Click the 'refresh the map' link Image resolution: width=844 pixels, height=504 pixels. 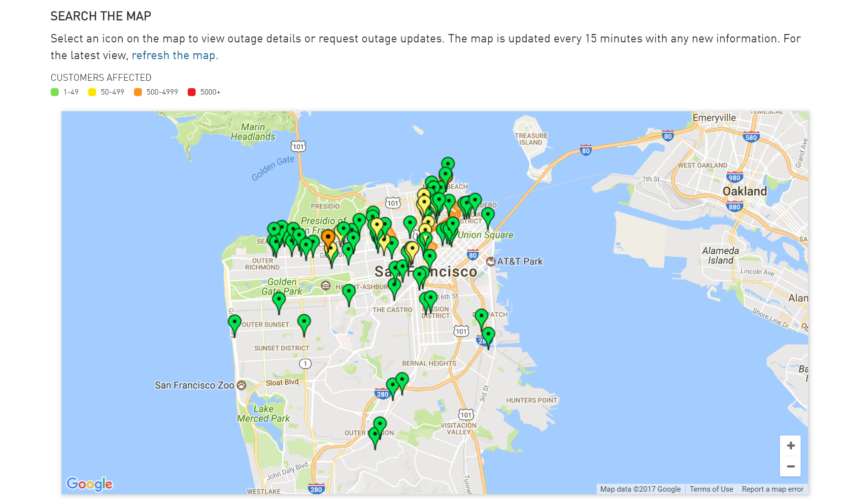point(173,56)
